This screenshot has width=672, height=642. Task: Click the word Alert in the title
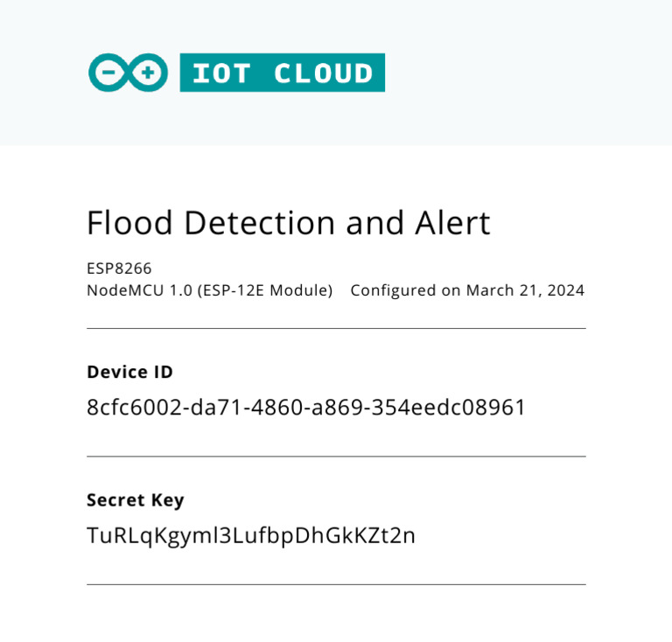tap(452, 224)
